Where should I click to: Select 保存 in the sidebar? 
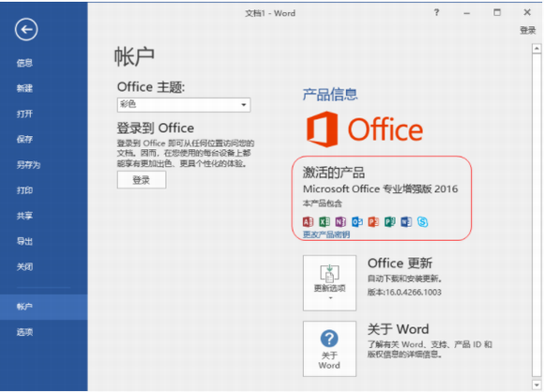(24, 140)
